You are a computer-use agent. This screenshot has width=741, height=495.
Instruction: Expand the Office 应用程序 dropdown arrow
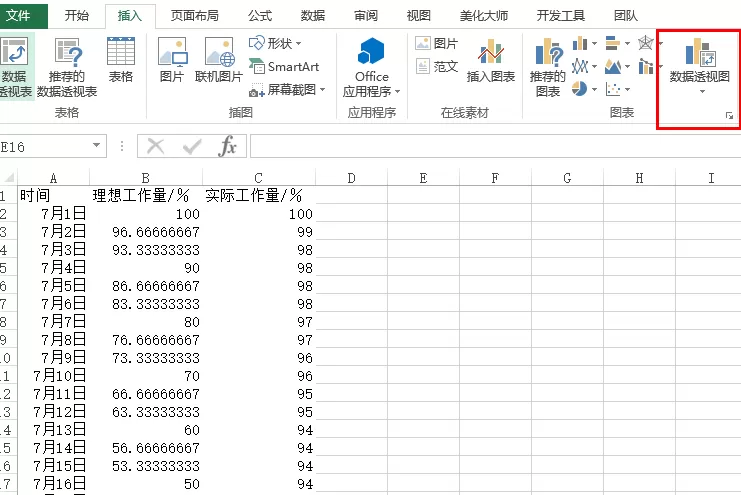pyautogui.click(x=397, y=91)
